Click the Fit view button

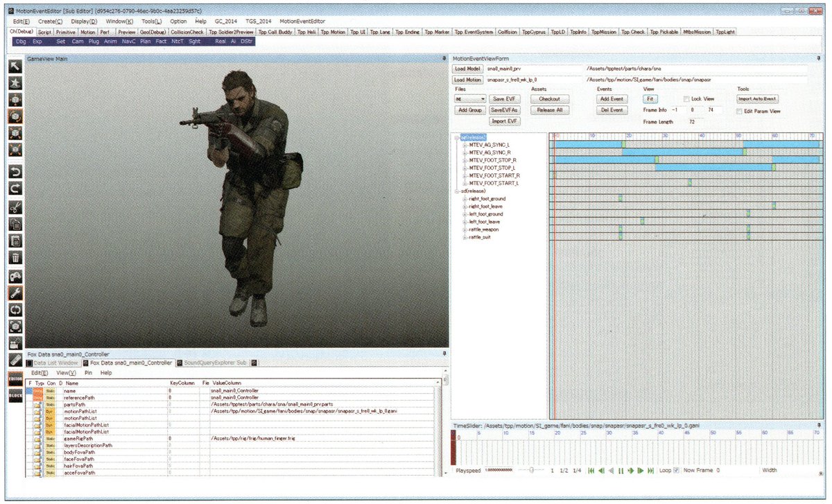(650, 99)
